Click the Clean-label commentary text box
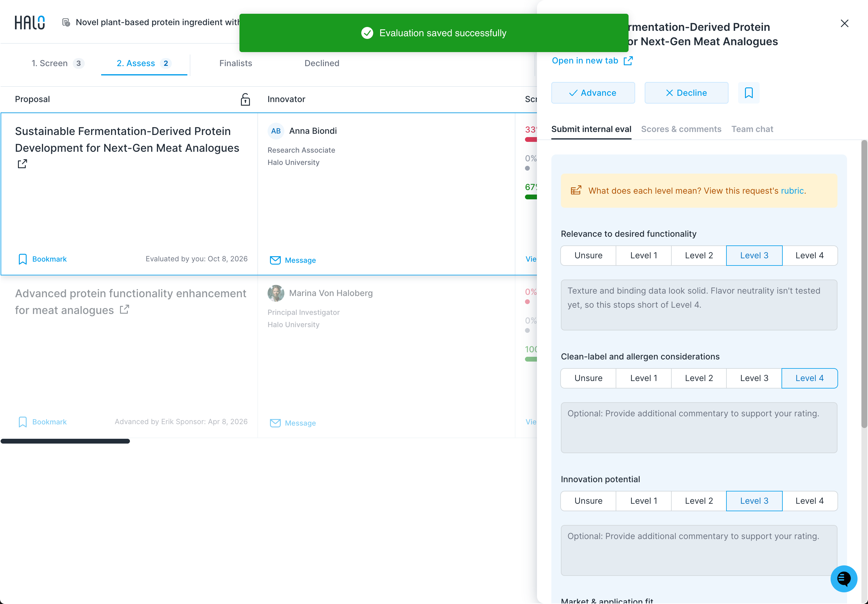The image size is (868, 604). [x=699, y=428]
